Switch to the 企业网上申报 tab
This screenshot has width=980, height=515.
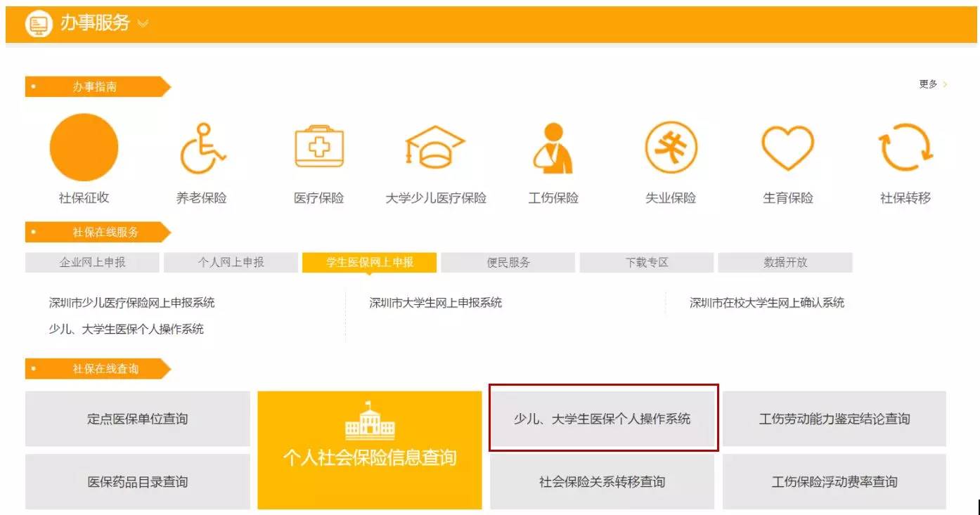pos(92,263)
